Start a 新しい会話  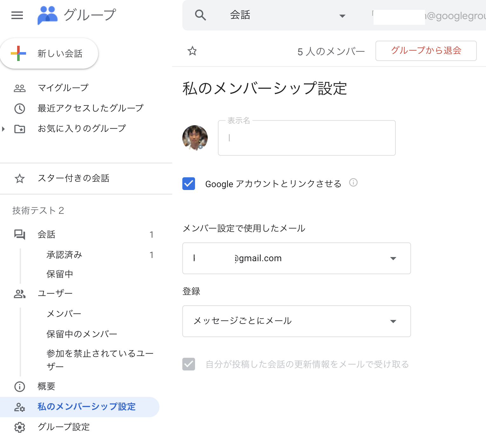click(x=49, y=53)
